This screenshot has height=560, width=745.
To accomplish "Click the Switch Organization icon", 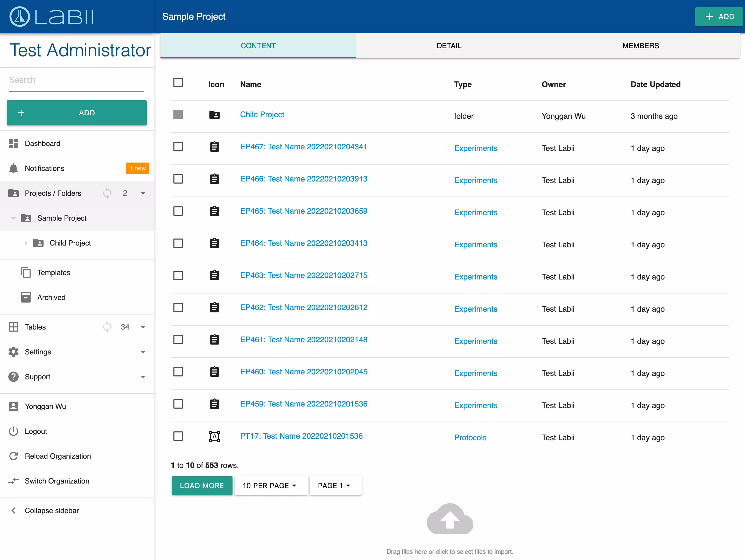I will 13,481.
